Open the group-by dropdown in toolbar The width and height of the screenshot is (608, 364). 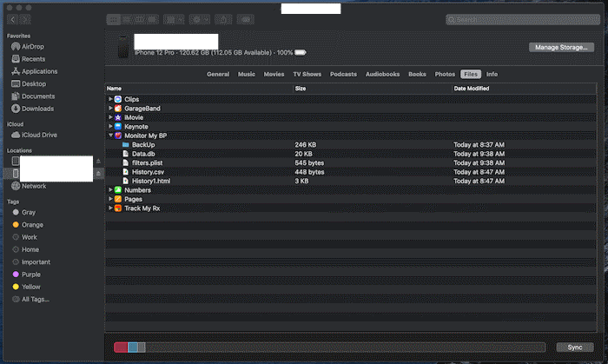click(x=174, y=19)
